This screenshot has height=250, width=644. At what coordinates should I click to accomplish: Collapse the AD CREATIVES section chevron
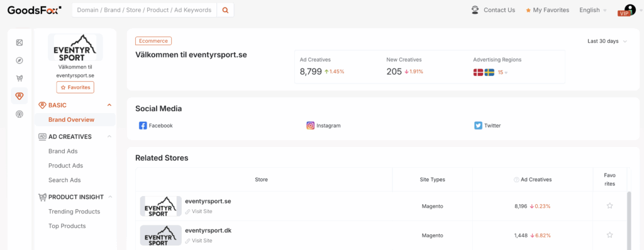(x=109, y=136)
